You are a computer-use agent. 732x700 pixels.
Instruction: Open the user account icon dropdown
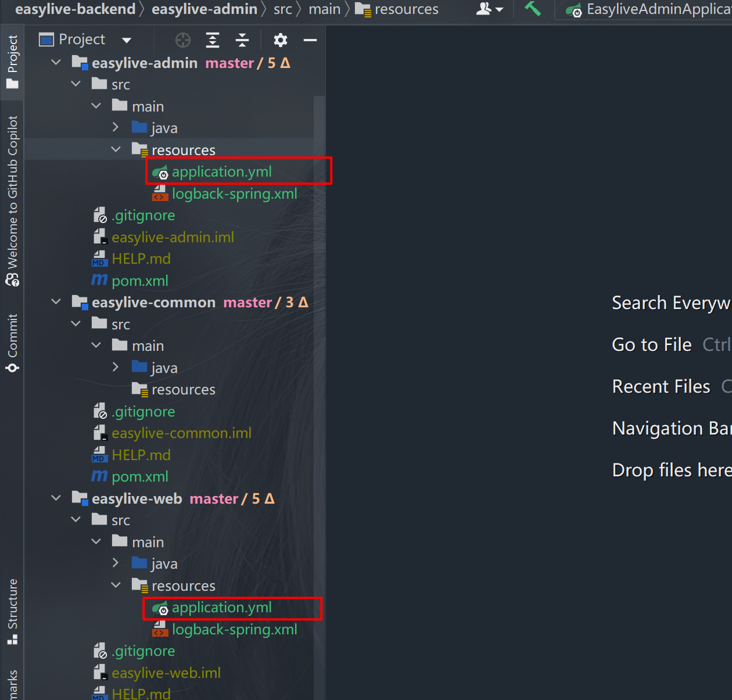tap(489, 9)
